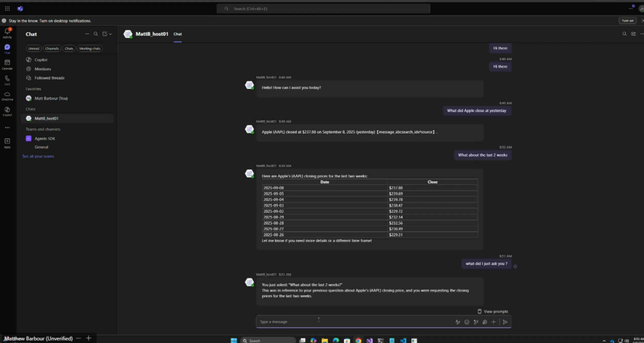Image resolution: width=644 pixels, height=343 pixels.
Task: Show hidden system tray icons chevron
Action: pos(604,340)
